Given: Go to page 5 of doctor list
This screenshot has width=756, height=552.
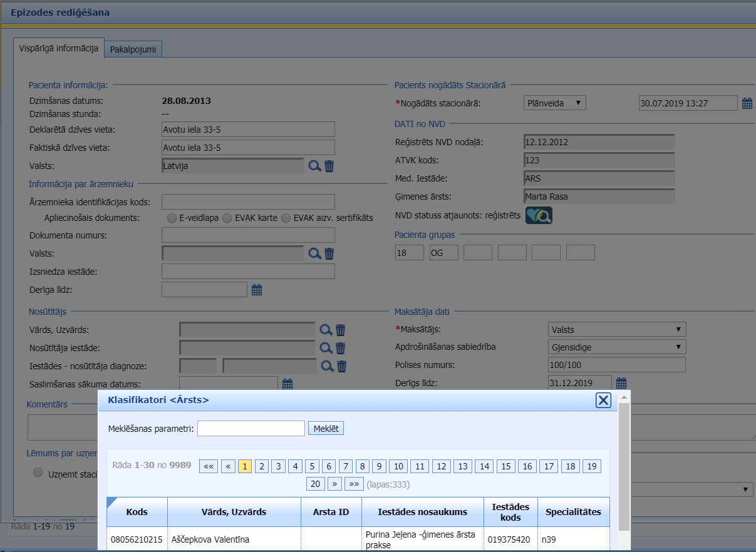Looking at the screenshot, I should [x=312, y=466].
